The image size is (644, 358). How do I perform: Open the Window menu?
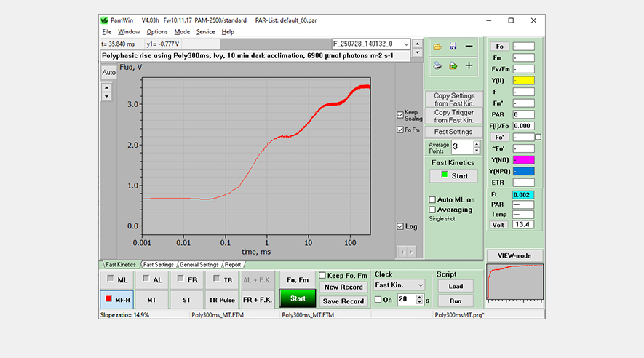(129, 31)
